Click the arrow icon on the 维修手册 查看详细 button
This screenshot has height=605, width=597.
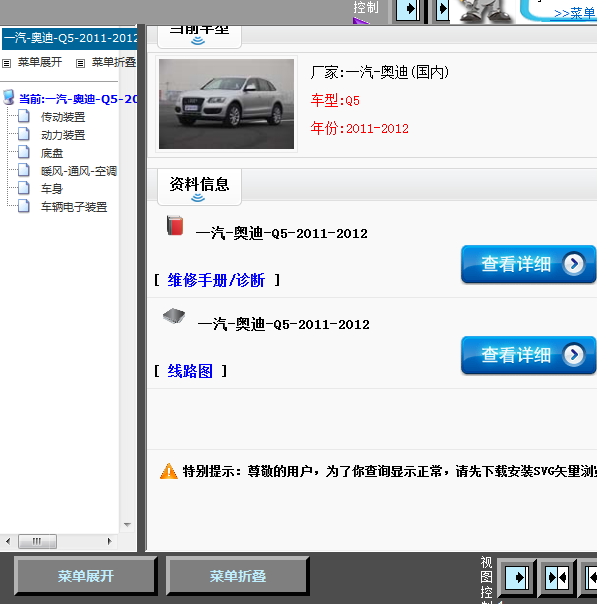point(574,264)
